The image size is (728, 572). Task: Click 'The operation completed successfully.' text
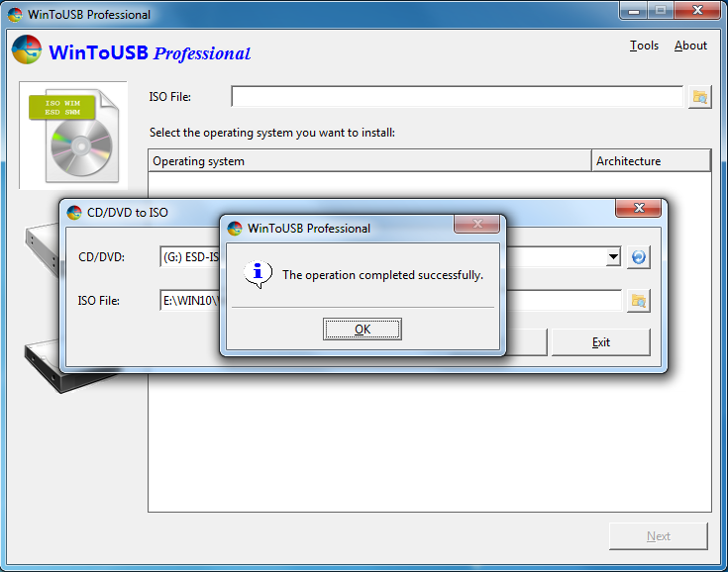tap(382, 275)
